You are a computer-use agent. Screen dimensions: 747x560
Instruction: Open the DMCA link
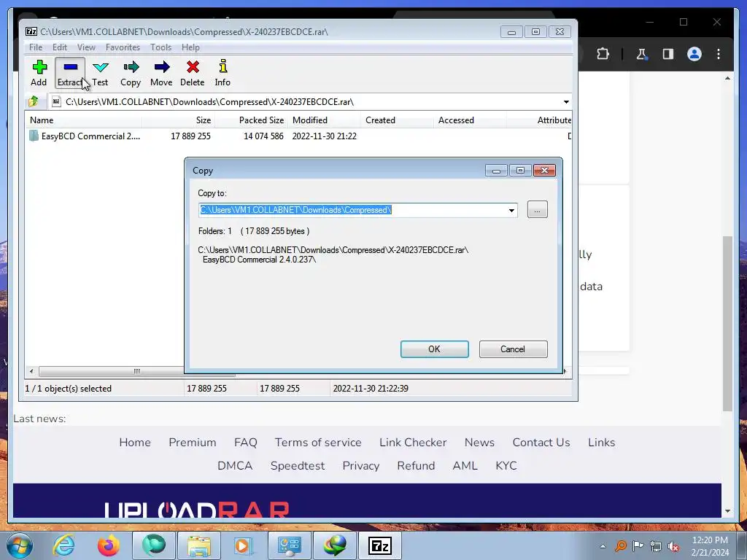coord(235,466)
